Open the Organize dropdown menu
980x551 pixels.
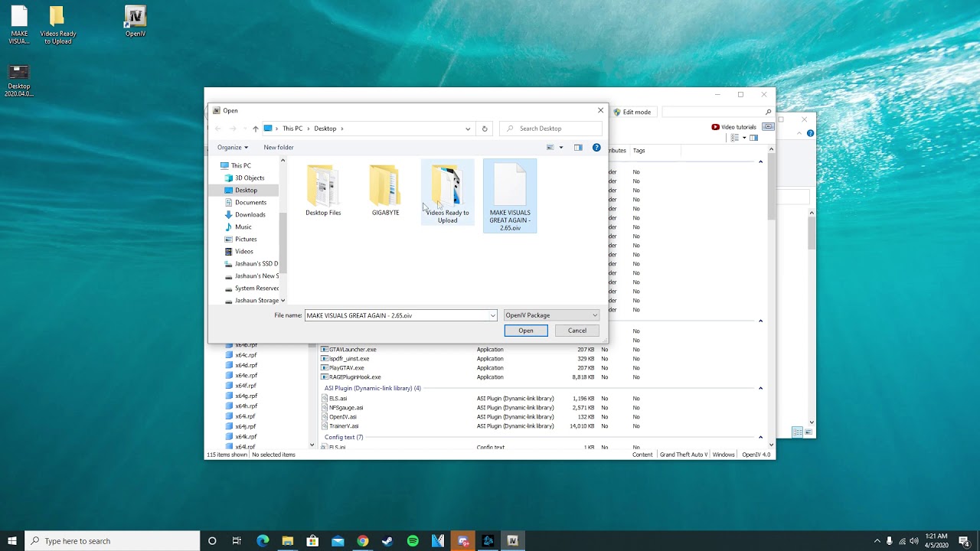click(x=233, y=147)
